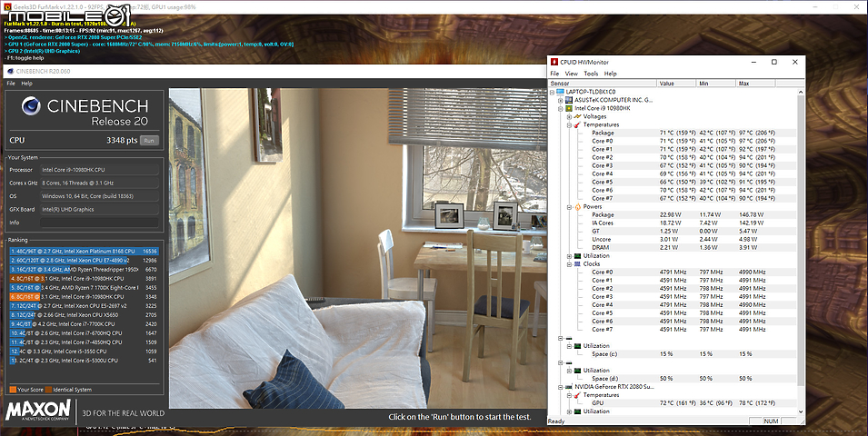Collapse the LAPTOP-TLD8K1C0 root node

click(552, 92)
